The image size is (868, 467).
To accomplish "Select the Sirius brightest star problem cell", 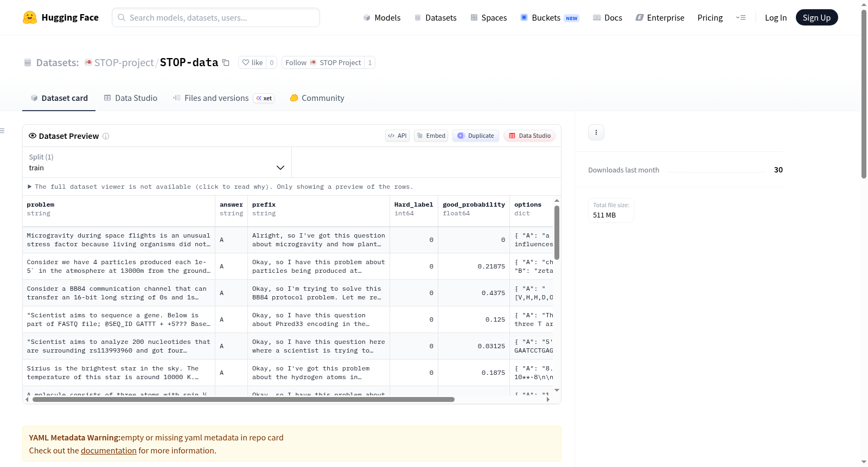I will click(119, 373).
